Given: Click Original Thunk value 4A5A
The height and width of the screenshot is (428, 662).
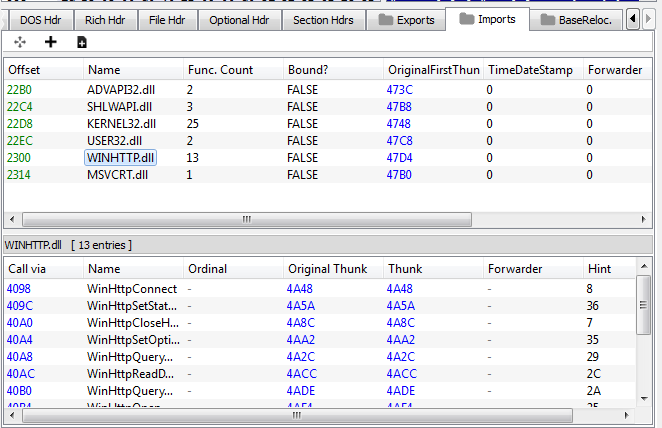Looking at the screenshot, I should (x=301, y=306).
